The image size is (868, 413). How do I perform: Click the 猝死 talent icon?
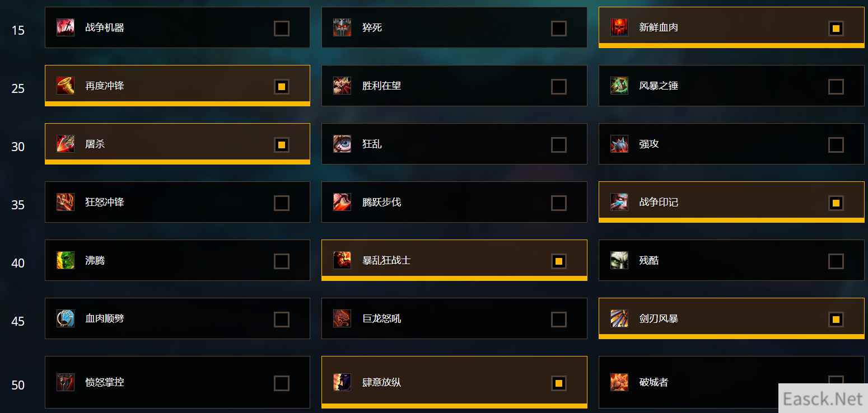click(x=342, y=27)
